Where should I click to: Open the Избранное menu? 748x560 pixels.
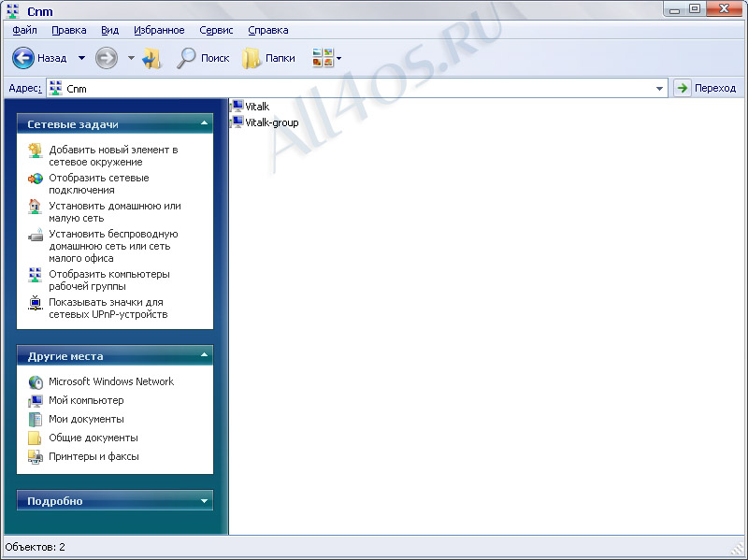coord(159,30)
